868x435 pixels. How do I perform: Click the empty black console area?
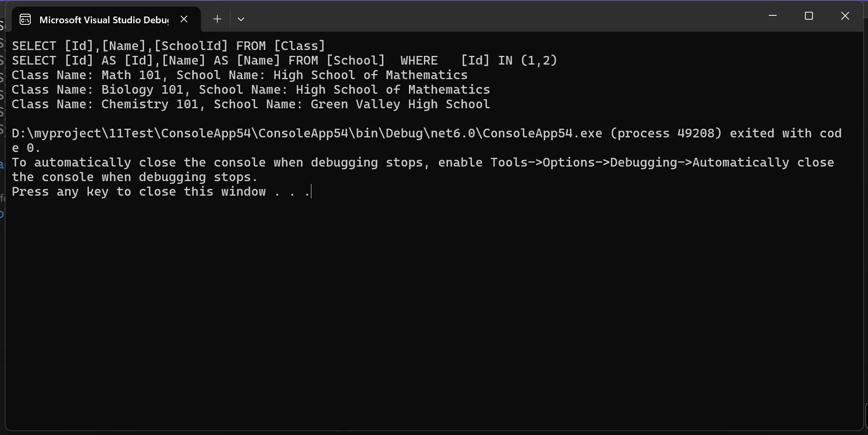click(433, 315)
